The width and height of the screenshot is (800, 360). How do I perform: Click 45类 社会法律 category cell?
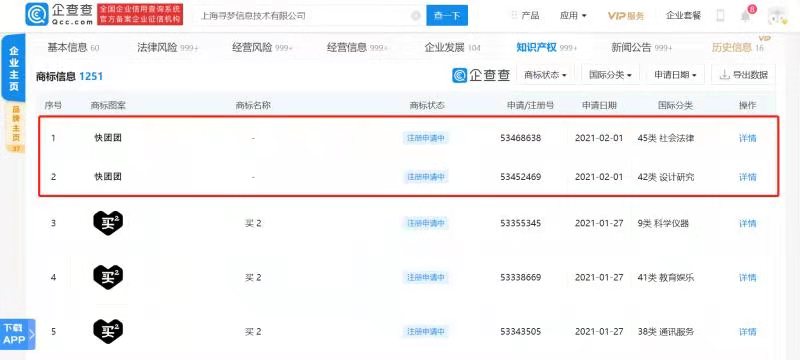coord(666,138)
